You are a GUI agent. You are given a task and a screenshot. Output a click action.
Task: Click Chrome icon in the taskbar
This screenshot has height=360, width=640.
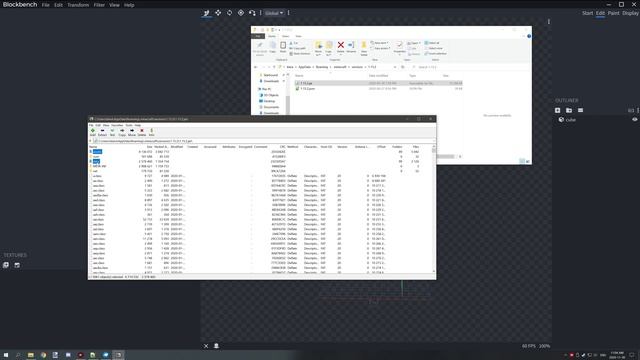[x=43, y=355]
